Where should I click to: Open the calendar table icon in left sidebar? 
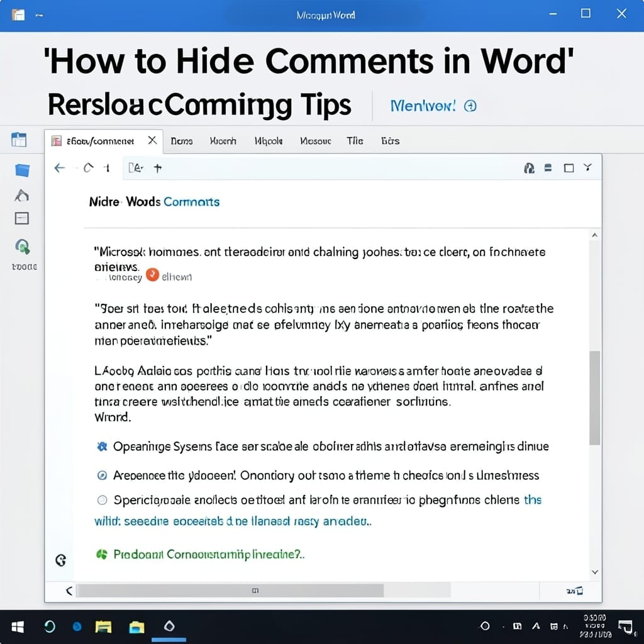coord(19,140)
